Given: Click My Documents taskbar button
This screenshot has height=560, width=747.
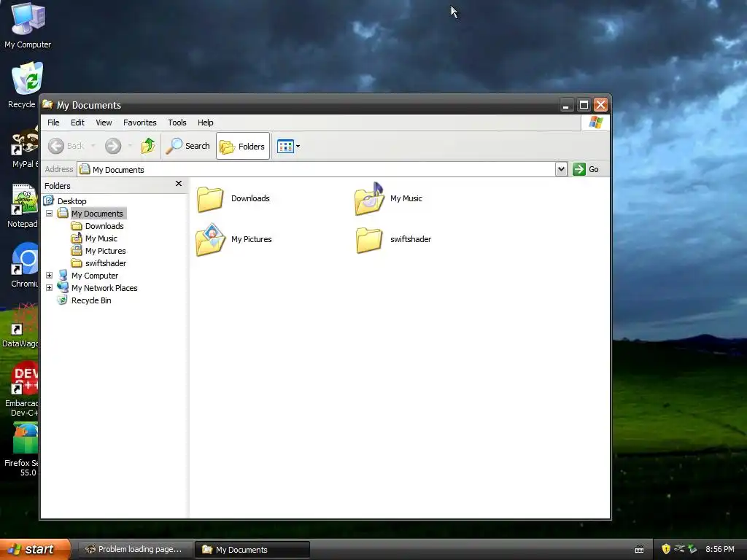Looking at the screenshot, I should (252, 549).
